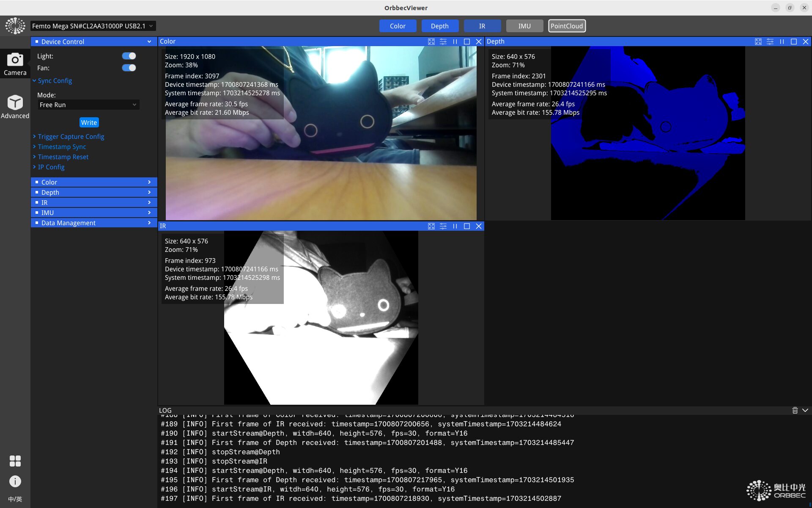The width and height of the screenshot is (812, 508).
Task: Click IR 'Size: 640 x 576' text
Action: (187, 241)
